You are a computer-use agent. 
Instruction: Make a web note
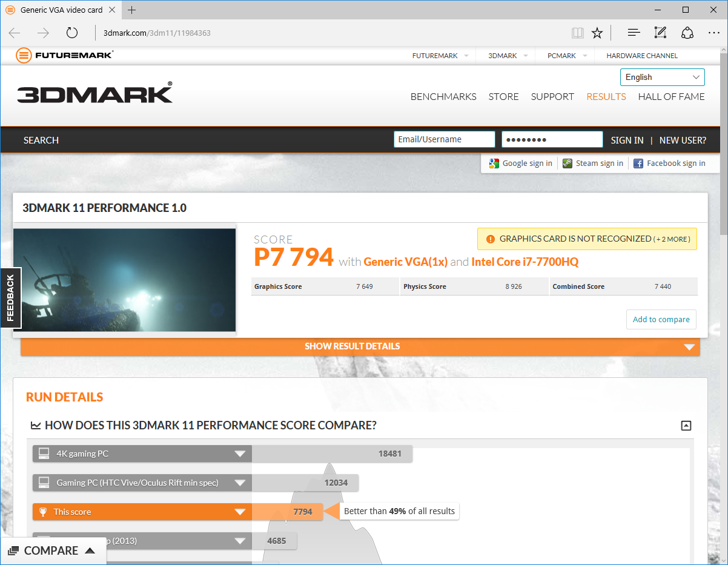coord(660,33)
